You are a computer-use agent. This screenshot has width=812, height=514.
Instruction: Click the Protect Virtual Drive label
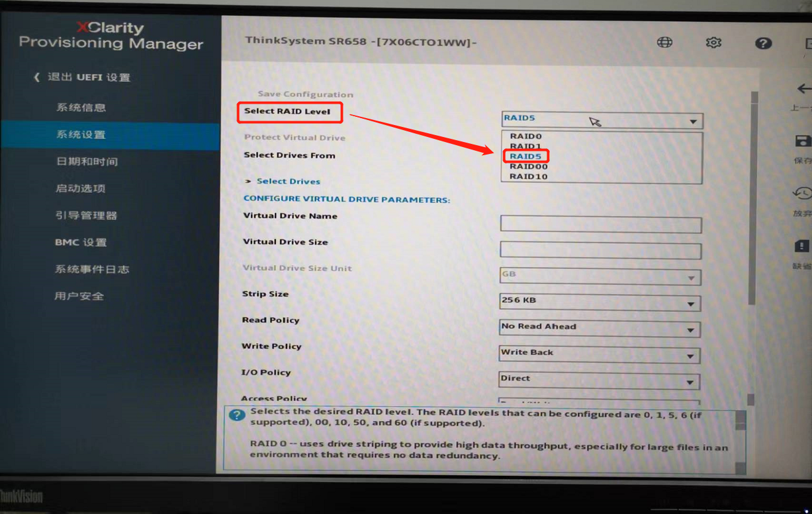(294, 138)
